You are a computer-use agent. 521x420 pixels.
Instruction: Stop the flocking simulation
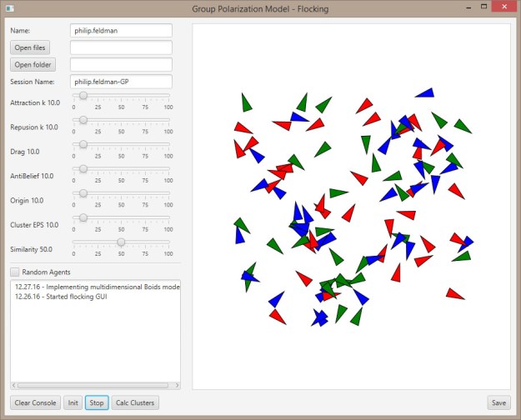click(97, 402)
